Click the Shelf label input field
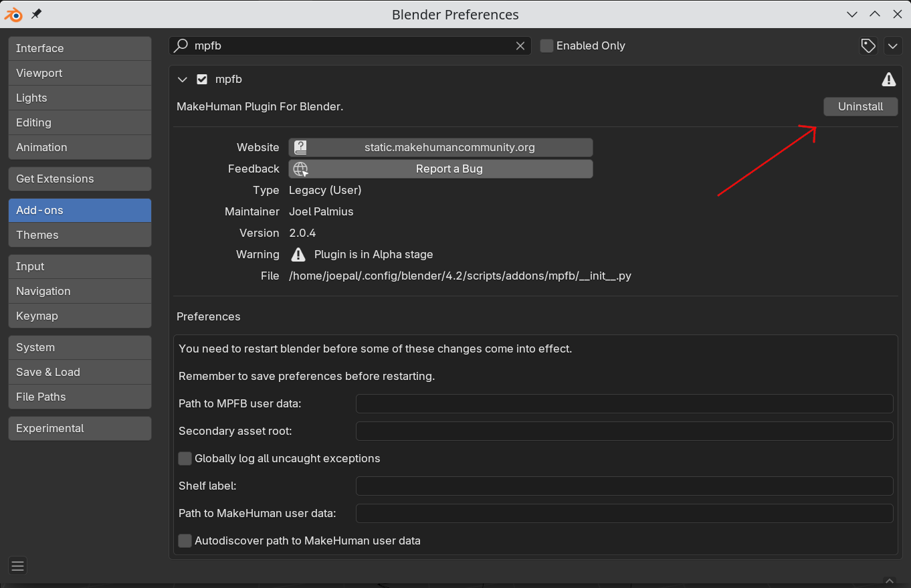 coord(625,486)
